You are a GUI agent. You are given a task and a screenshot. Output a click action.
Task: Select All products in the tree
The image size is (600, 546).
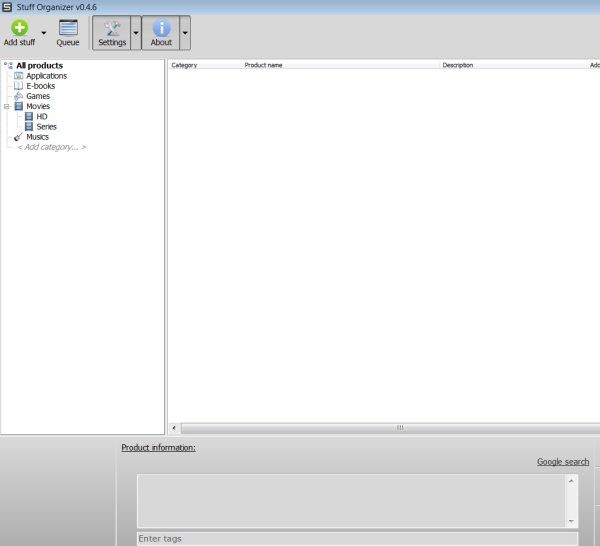coord(39,66)
